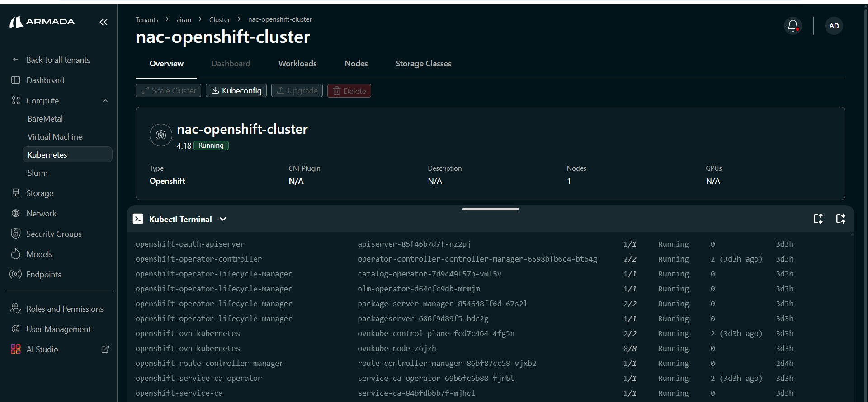868x402 pixels.
Task: Go to airan breadcrumb
Action: pyautogui.click(x=184, y=19)
